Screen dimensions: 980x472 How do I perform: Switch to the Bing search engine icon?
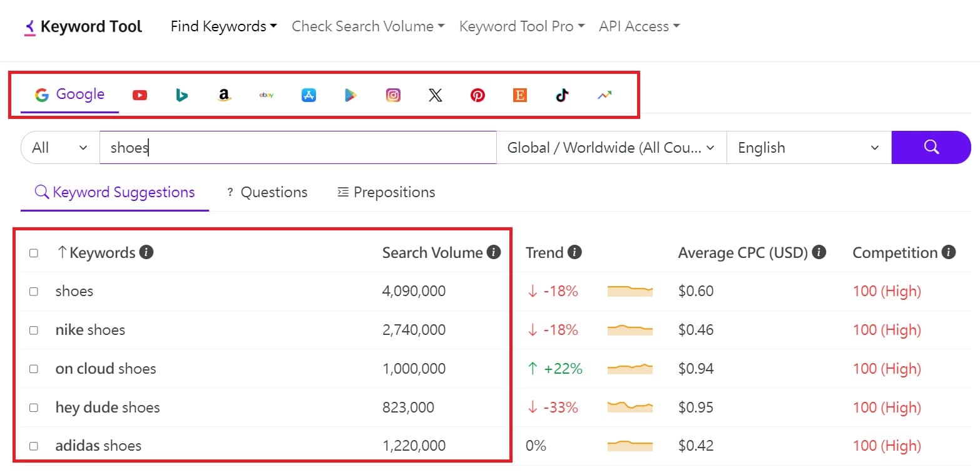point(182,95)
